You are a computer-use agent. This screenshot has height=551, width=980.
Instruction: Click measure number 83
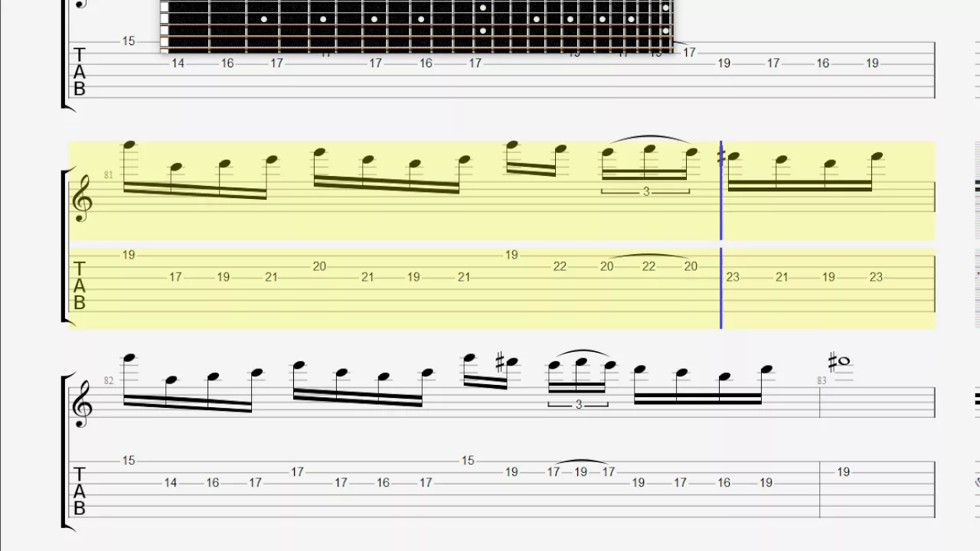coord(822,380)
